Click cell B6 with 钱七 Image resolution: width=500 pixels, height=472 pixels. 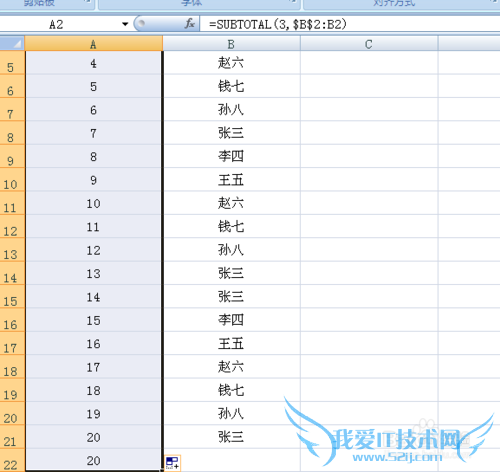coord(232,86)
